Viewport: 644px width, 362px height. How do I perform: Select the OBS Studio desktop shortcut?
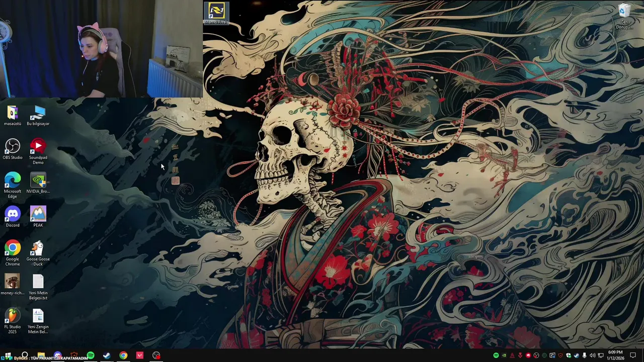point(13,150)
